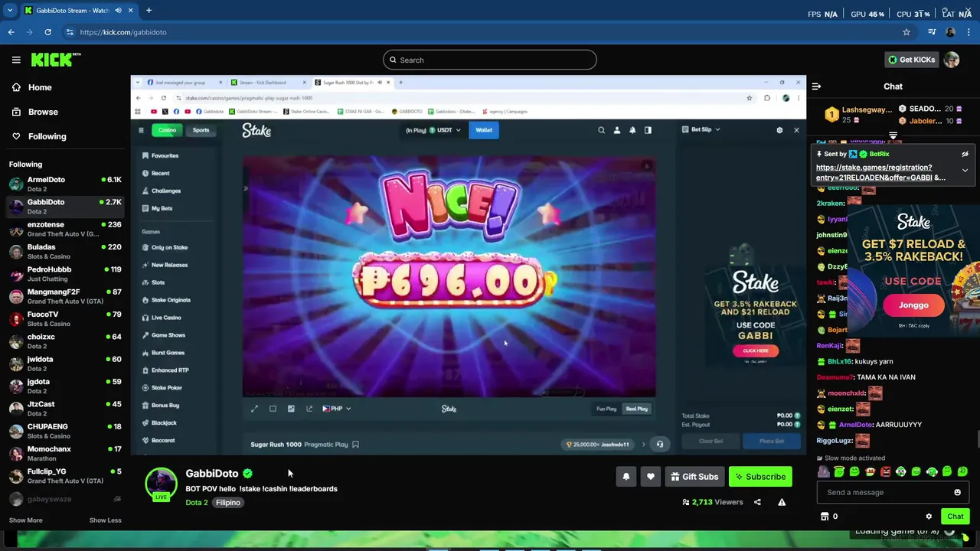Image resolution: width=980 pixels, height=551 pixels.
Task: Toggle stream notifications bell
Action: (626, 477)
